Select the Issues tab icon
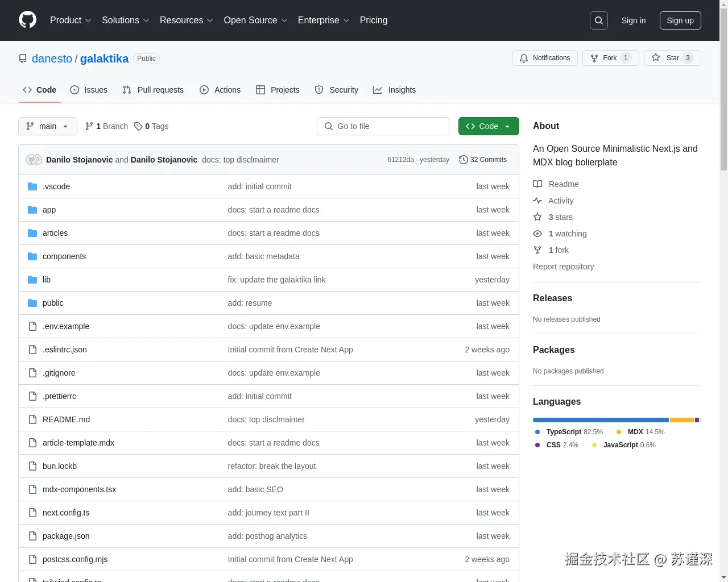The width and height of the screenshot is (728, 582). [74, 90]
